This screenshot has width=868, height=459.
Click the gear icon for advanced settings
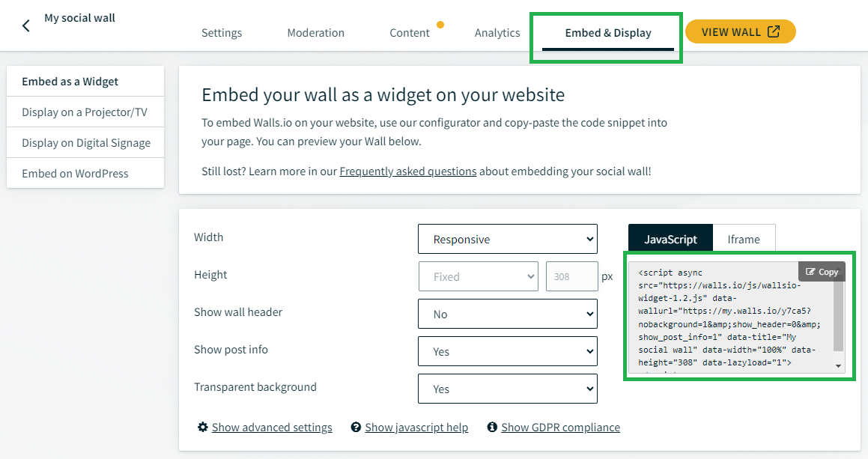click(203, 427)
